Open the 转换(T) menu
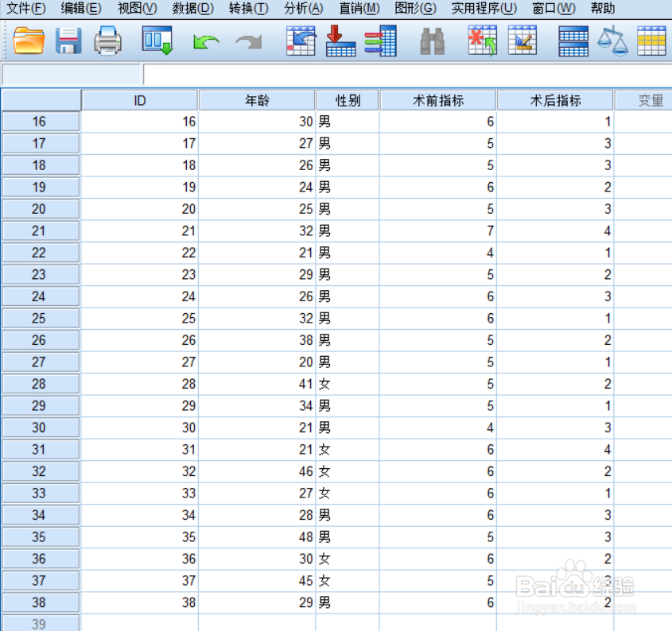 point(249,8)
